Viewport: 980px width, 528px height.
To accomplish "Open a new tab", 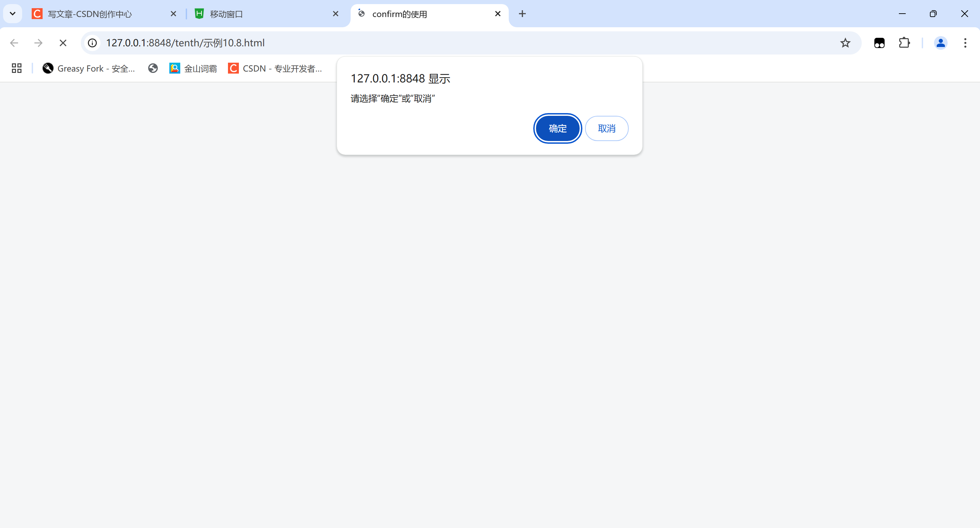I will point(522,14).
